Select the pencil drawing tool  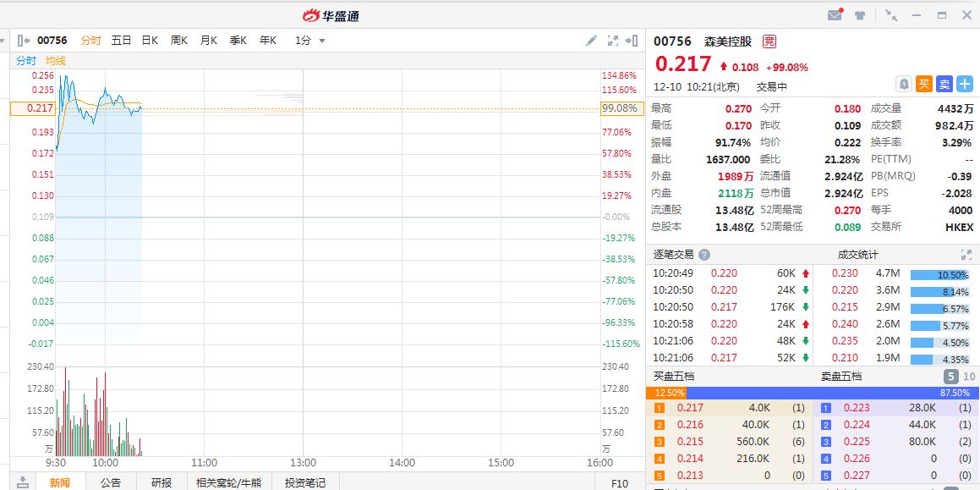[x=591, y=41]
